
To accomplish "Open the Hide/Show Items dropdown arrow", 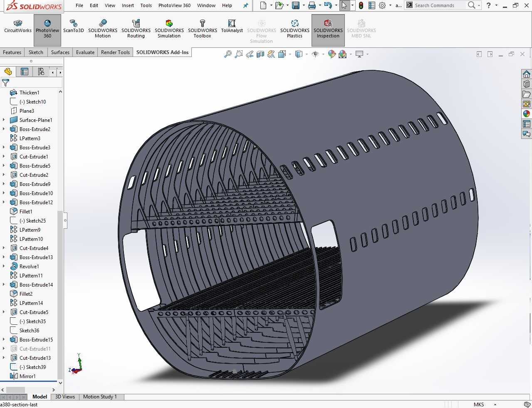I will [x=323, y=54].
